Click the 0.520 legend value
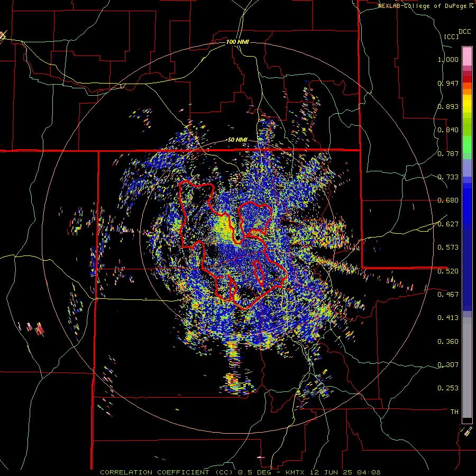 coord(448,271)
